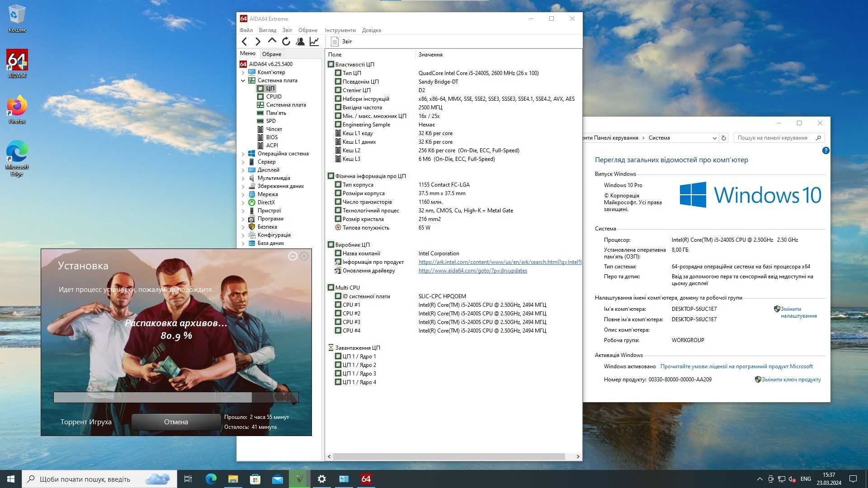Image resolution: width=868 pixels, height=488 pixels.
Task: Switch to the Обране tab
Action: (x=272, y=54)
